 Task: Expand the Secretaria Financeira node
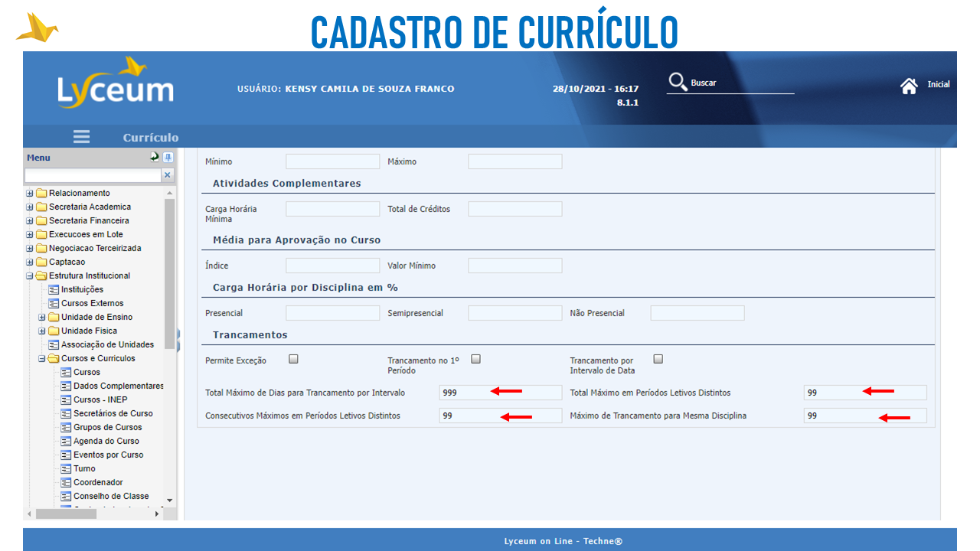click(x=30, y=221)
